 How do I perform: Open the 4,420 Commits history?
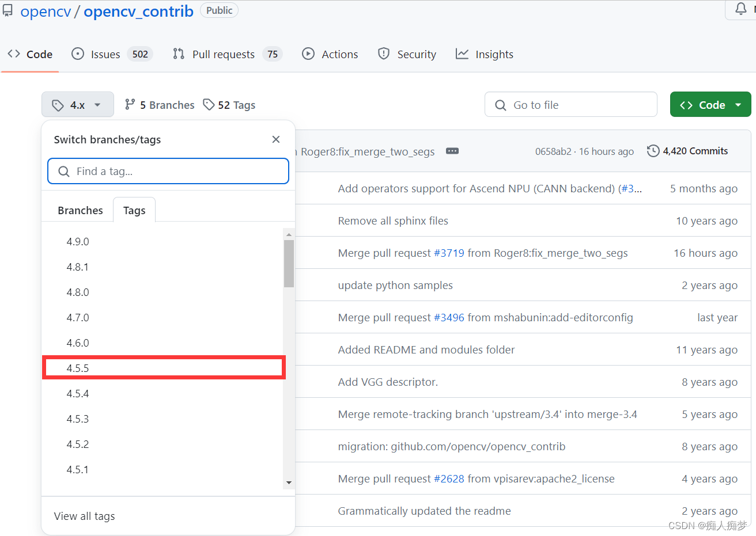point(687,151)
